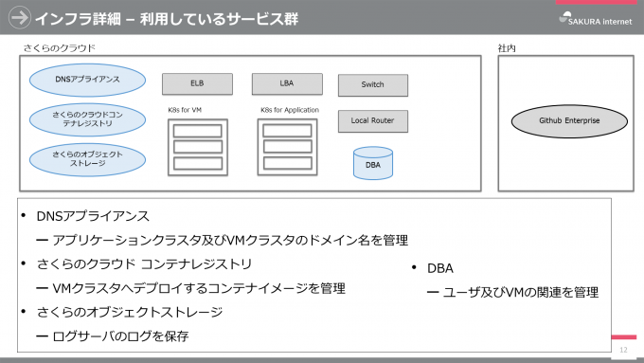Viewport: 644px width, 363px height.
Task: Click the LBA box
Action: [287, 83]
